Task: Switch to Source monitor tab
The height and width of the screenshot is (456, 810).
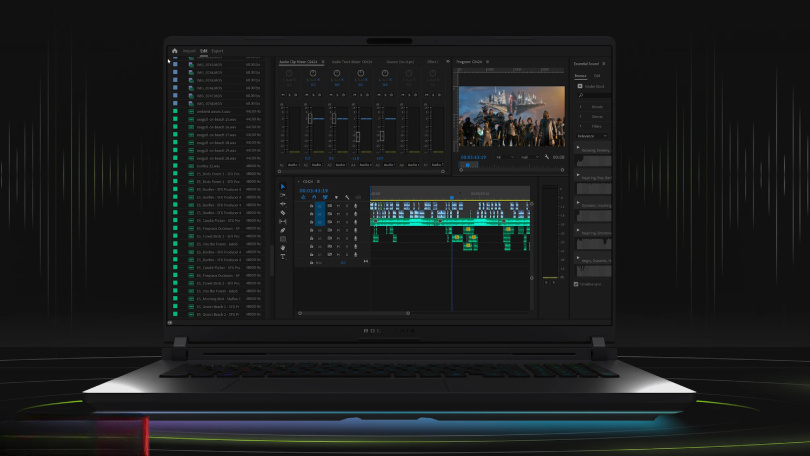Action: (400, 62)
